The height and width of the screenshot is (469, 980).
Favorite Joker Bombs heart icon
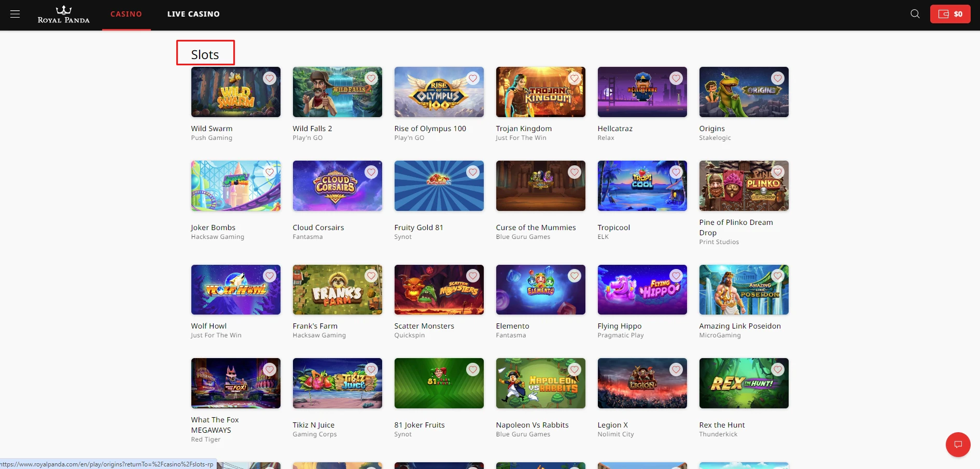270,172
